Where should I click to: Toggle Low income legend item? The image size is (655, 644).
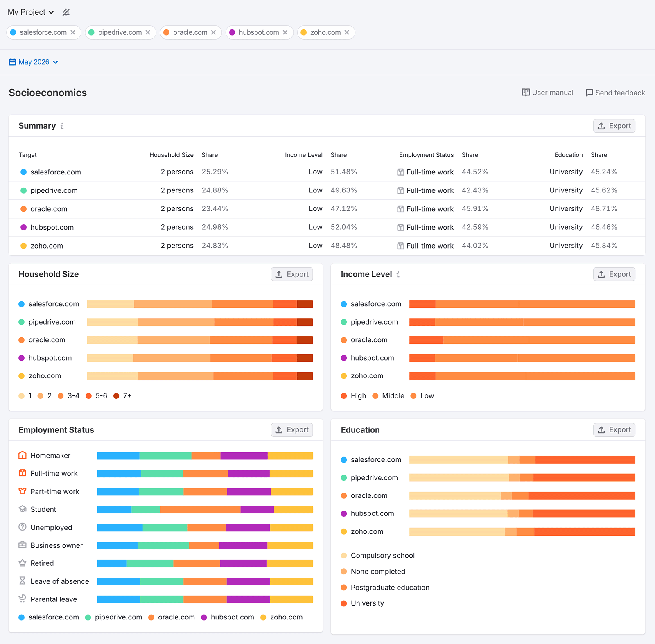point(422,396)
